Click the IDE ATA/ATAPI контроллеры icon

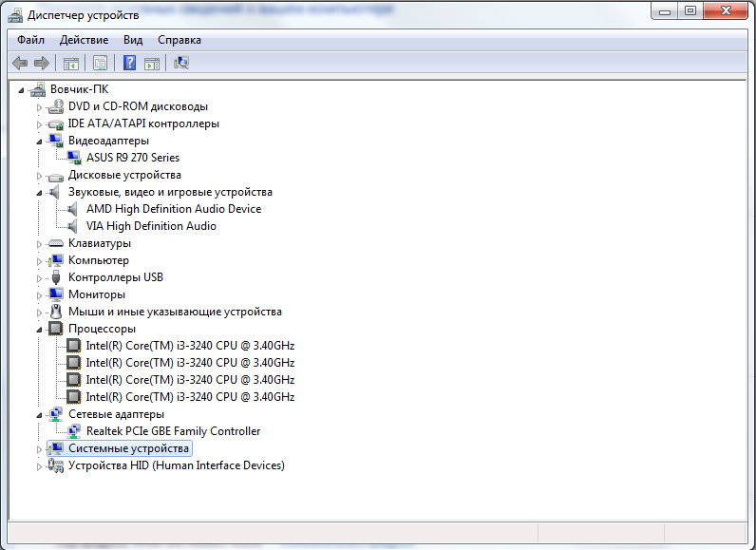(x=56, y=123)
